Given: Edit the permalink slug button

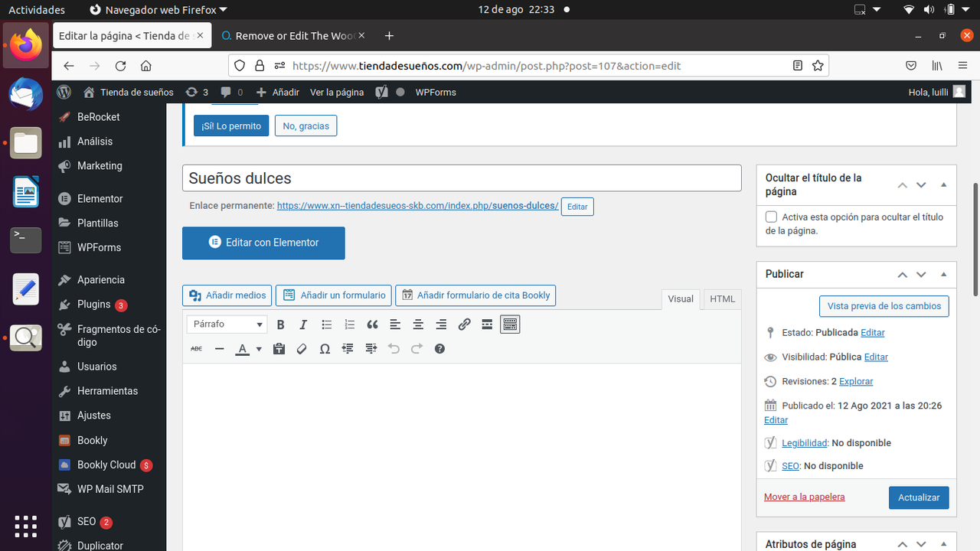Looking at the screenshot, I should [577, 207].
